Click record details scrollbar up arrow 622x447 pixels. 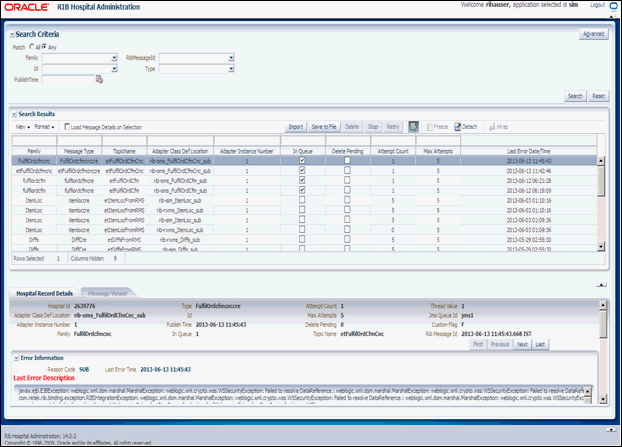point(603,305)
